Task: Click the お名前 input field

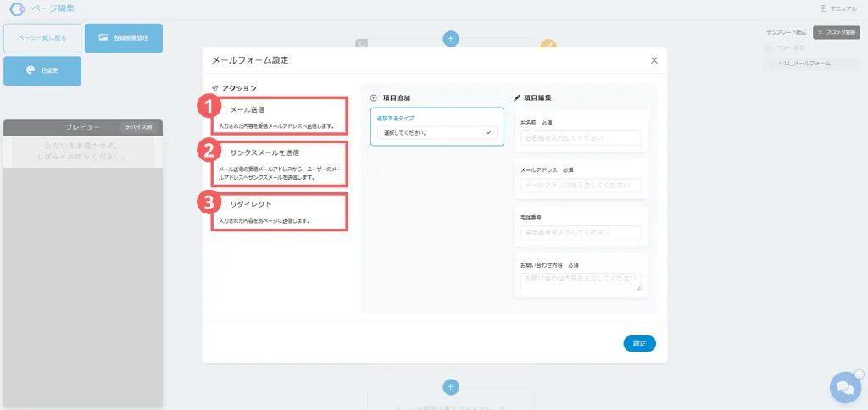Action: click(581, 137)
